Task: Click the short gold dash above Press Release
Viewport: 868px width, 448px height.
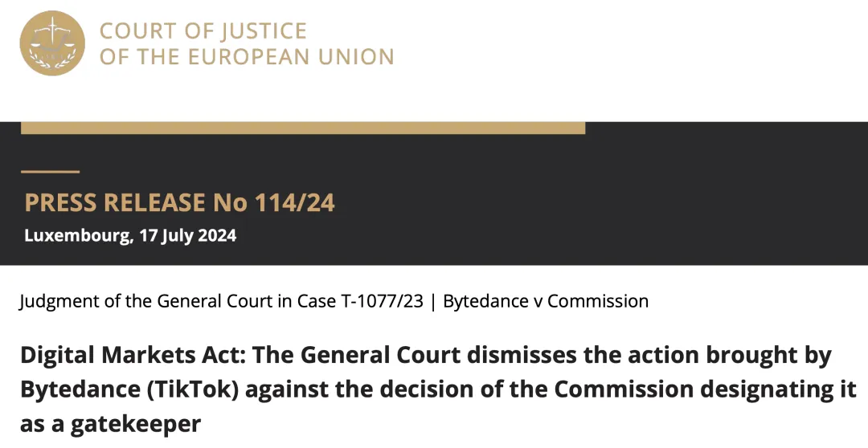Action: pos(50,171)
